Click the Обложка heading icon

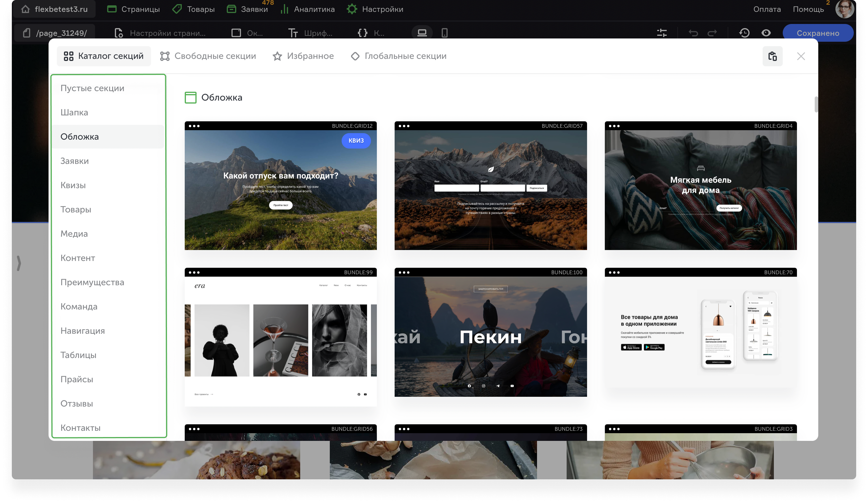190,97
